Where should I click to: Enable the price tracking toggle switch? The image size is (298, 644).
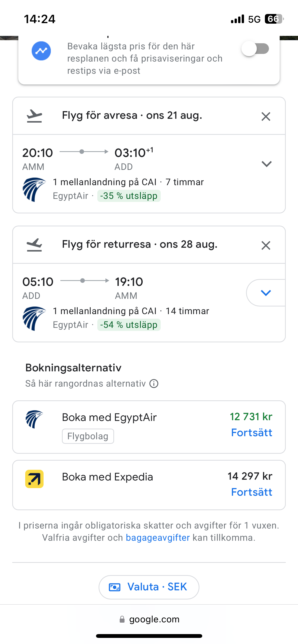pyautogui.click(x=255, y=49)
